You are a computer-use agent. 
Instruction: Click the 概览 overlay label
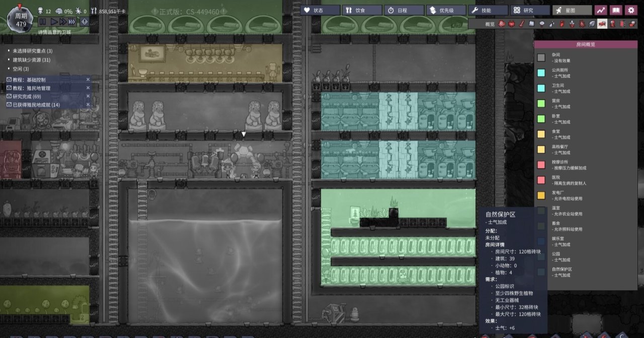(490, 24)
